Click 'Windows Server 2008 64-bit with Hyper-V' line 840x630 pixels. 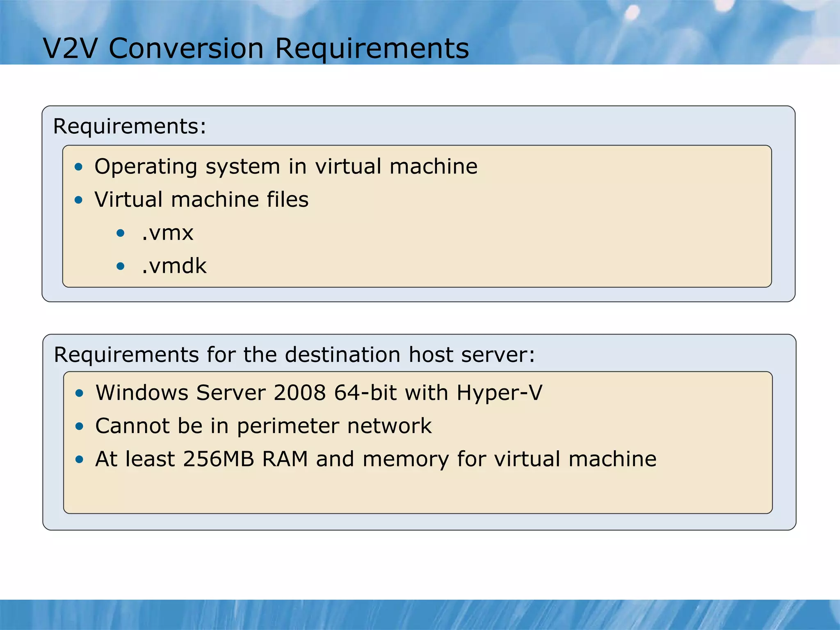click(x=319, y=393)
